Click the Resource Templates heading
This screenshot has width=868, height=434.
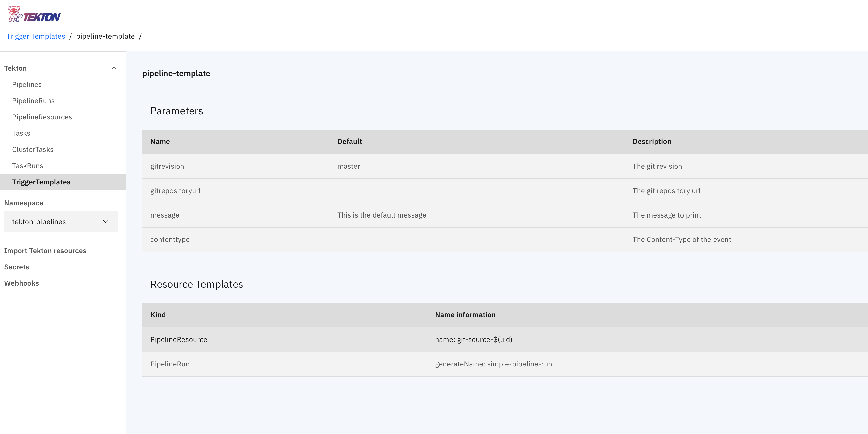196,284
